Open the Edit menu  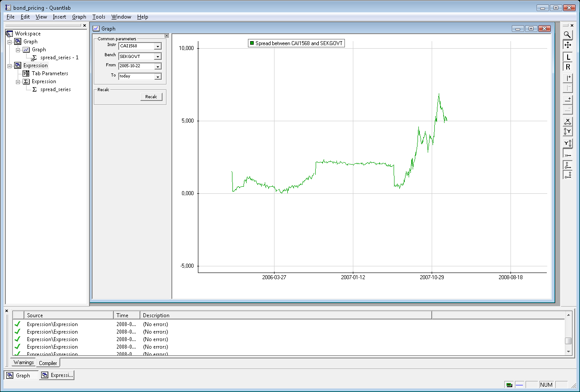(x=25, y=17)
